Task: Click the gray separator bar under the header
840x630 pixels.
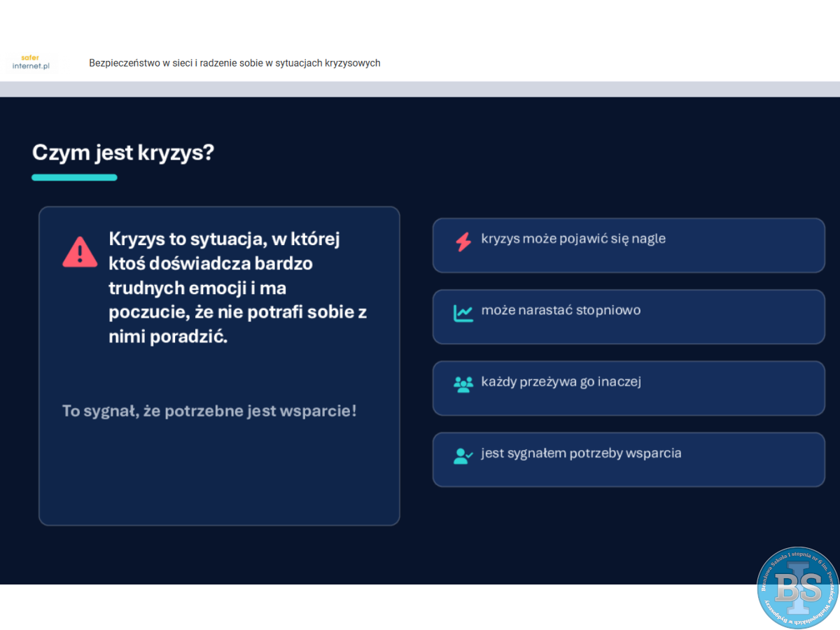Action: [x=420, y=89]
